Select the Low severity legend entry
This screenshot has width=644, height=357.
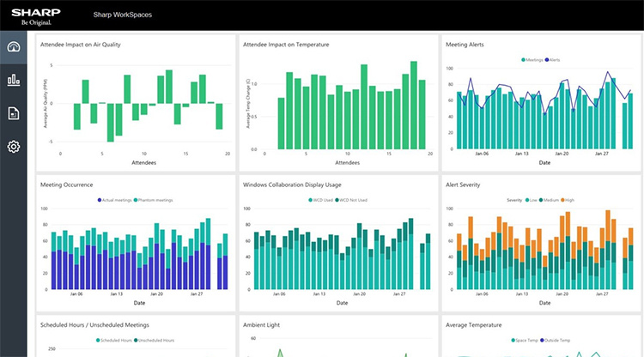(532, 200)
